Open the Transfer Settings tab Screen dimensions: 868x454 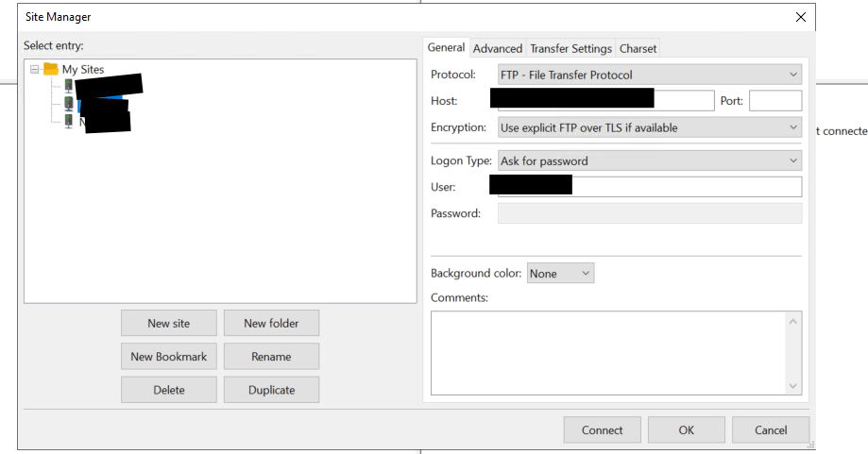(x=570, y=49)
